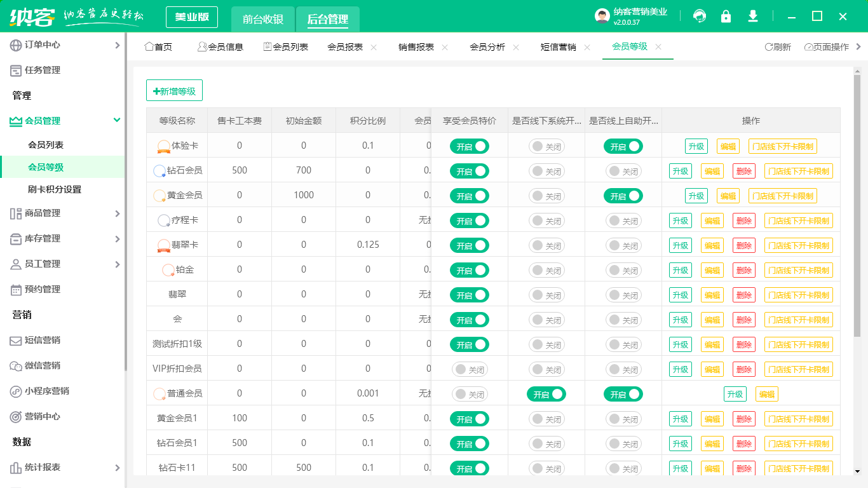The image size is (868, 488).
Task: Click the vertical scrollbar thumb
Action: click(x=857, y=205)
